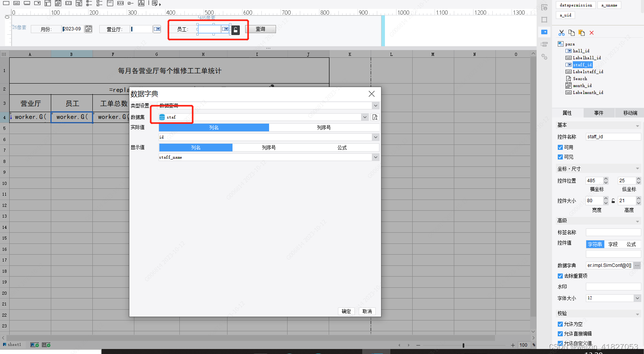Select the label widget tool in toolbar
The image size is (644, 354).
17,3
